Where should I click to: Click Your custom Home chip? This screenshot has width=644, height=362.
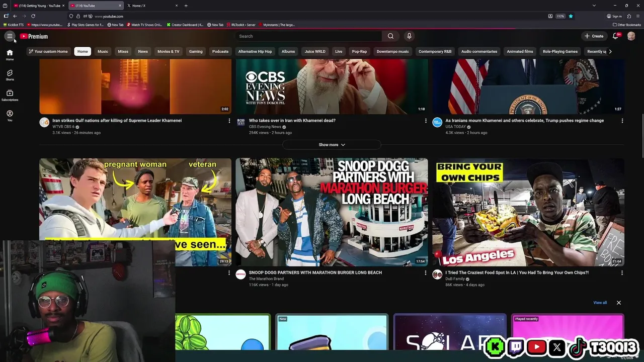point(48,51)
